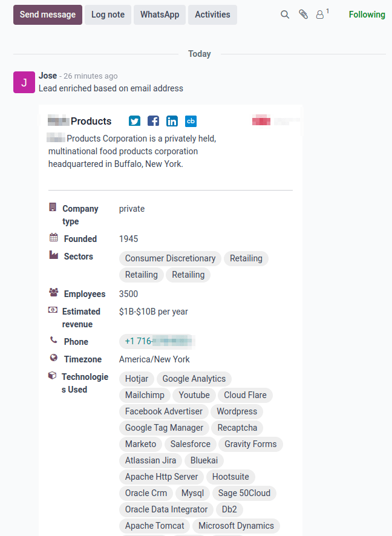Click the calendar icon beside Founded
Screen dimensions: 392x536
pyautogui.click(x=53, y=238)
